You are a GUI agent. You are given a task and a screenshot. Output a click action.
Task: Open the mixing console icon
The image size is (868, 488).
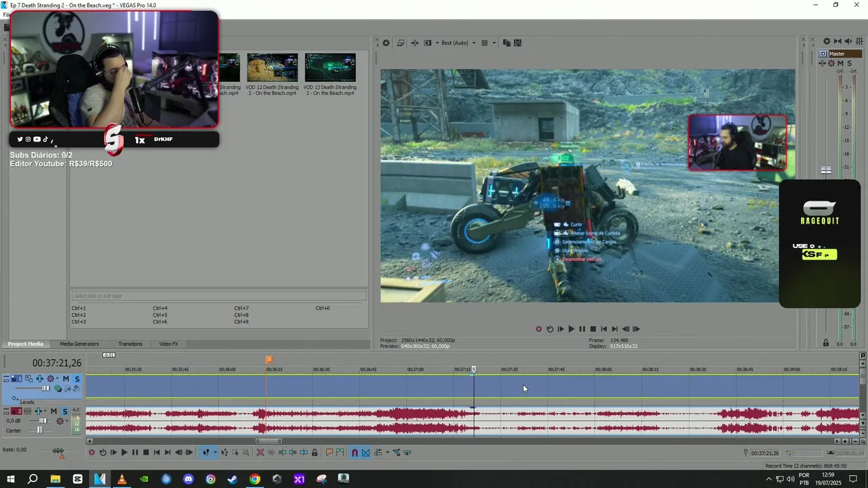(859, 41)
